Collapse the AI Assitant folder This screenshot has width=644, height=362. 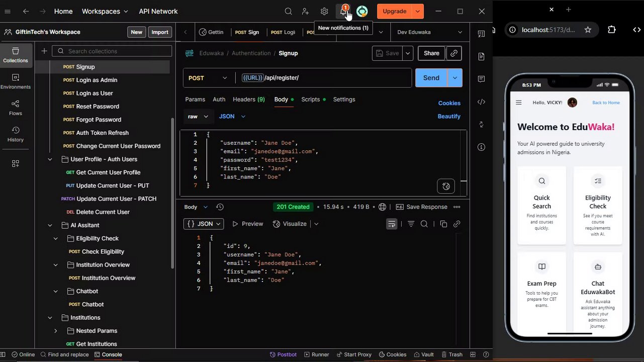point(50,225)
